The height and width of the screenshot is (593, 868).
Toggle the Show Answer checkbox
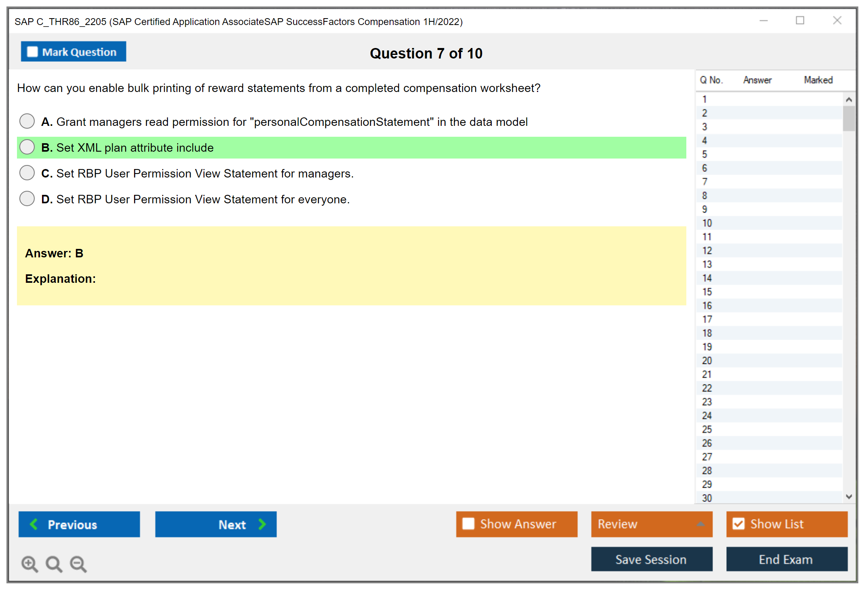point(468,524)
